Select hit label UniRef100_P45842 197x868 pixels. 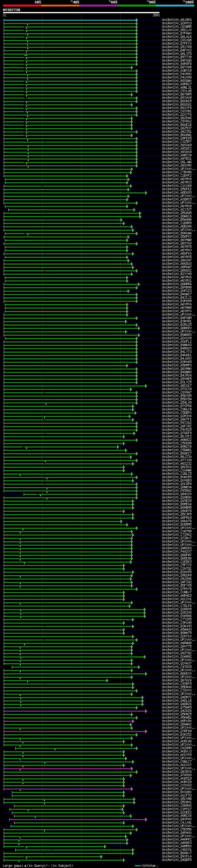coord(177,491)
